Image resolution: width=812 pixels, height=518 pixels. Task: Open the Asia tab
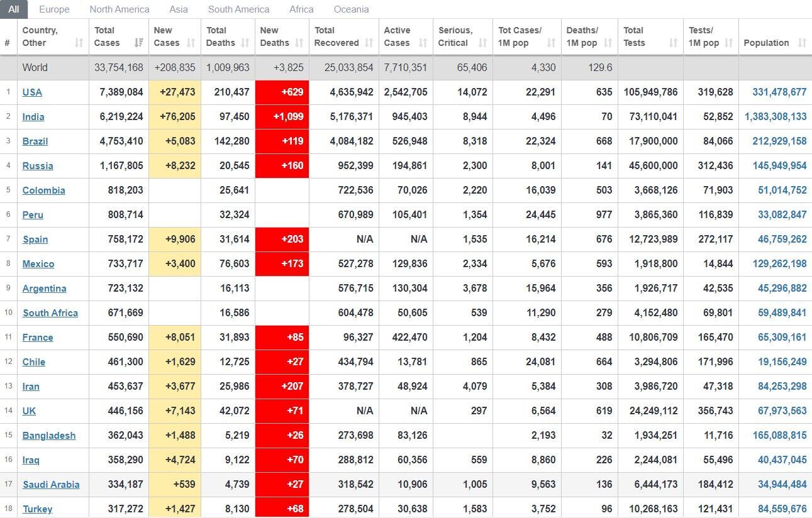coord(179,9)
